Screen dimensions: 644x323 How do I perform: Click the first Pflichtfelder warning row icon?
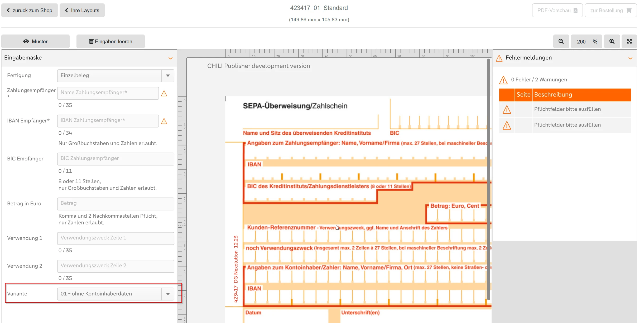click(507, 110)
